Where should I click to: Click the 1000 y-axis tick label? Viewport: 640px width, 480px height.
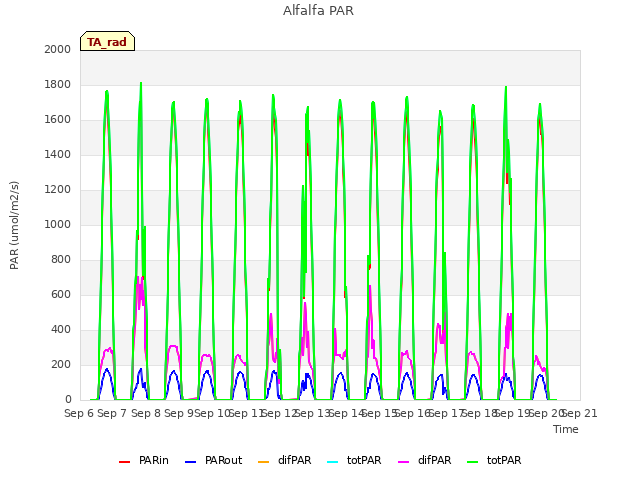click(58, 224)
